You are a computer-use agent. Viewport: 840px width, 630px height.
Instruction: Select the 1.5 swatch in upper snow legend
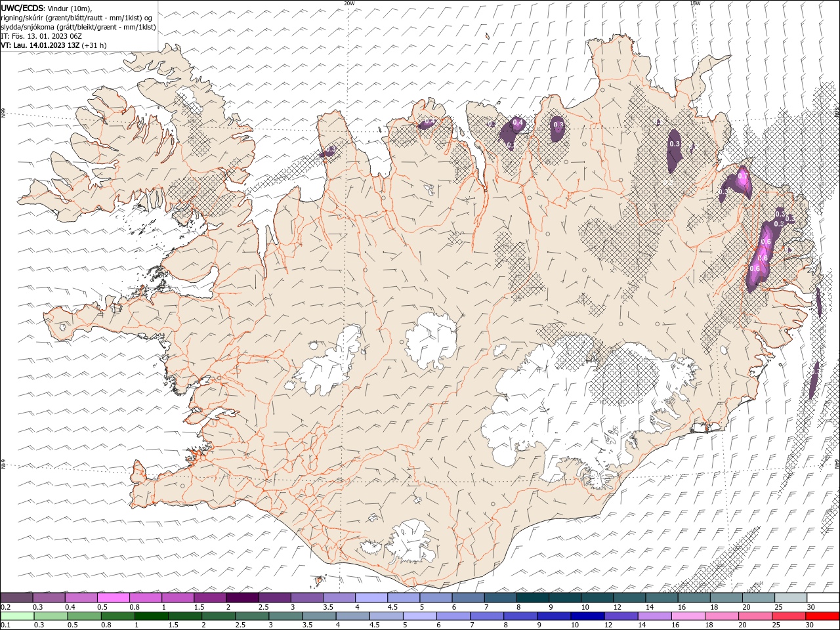(210, 597)
